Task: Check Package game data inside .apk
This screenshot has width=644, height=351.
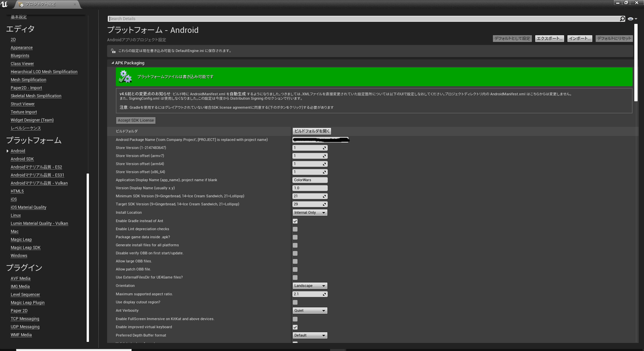Action: [x=295, y=237]
